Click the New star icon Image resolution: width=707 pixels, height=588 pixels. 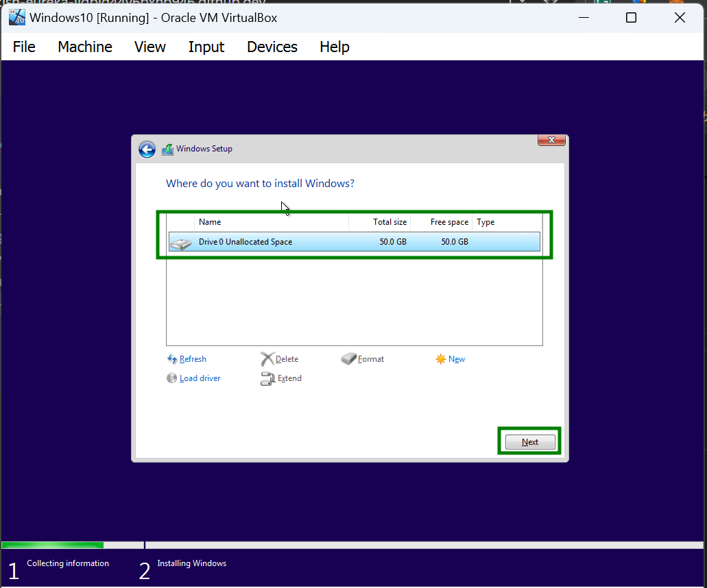[440, 359]
